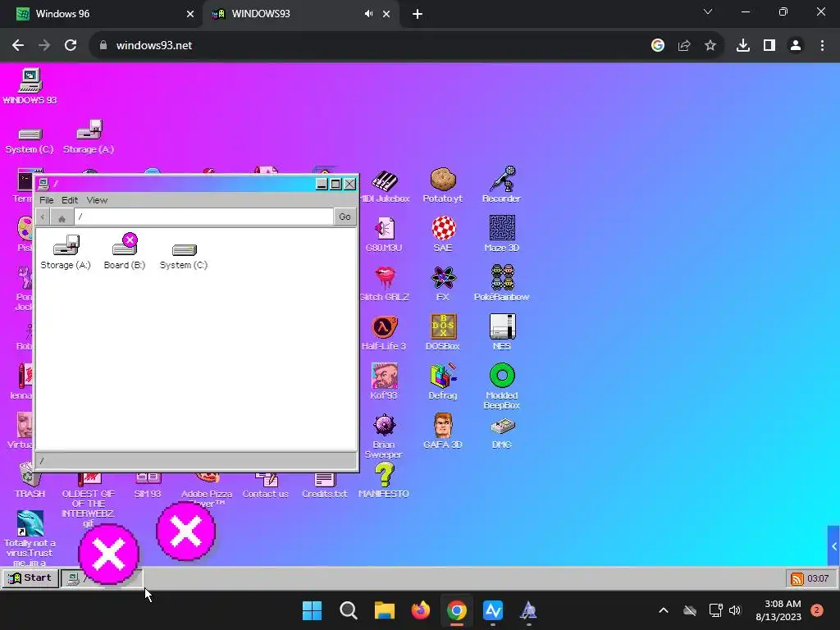Click the explorer path address field
This screenshot has width=840, height=630.
203,217
